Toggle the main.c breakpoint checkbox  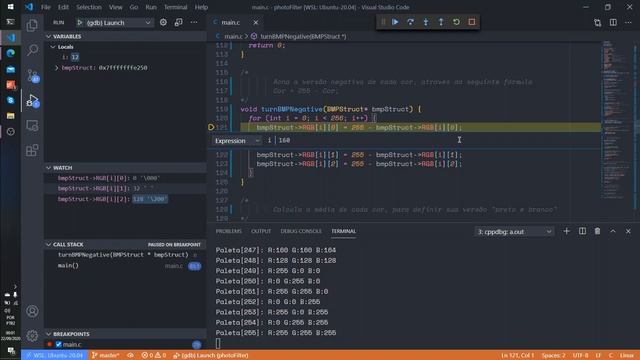(58, 344)
